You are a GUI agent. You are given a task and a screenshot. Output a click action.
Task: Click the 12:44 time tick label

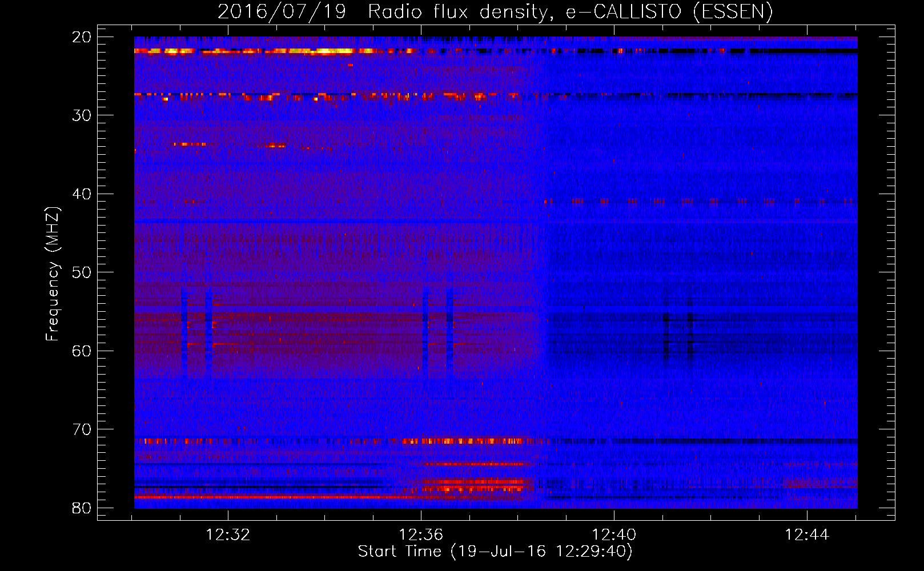pyautogui.click(x=807, y=535)
